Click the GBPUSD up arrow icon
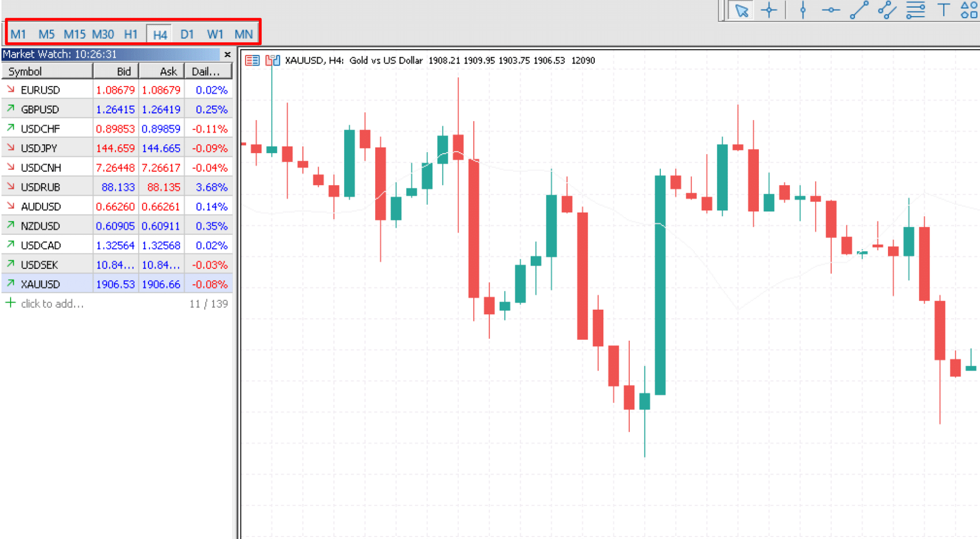 11,109
